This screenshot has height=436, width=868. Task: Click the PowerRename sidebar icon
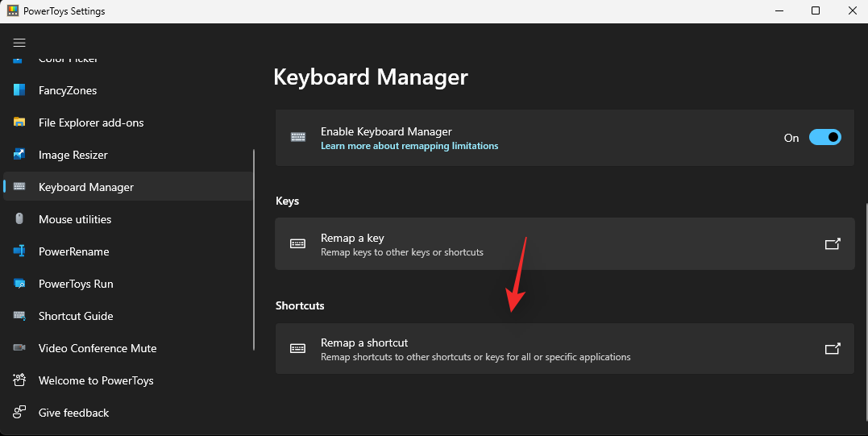pos(19,251)
